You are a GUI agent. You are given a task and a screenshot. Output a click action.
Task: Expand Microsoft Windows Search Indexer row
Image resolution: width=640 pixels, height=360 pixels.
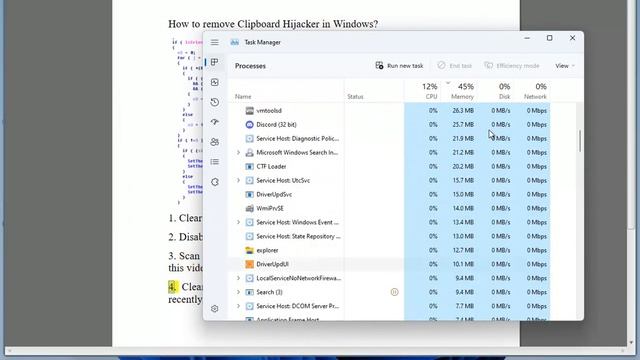pyautogui.click(x=238, y=153)
